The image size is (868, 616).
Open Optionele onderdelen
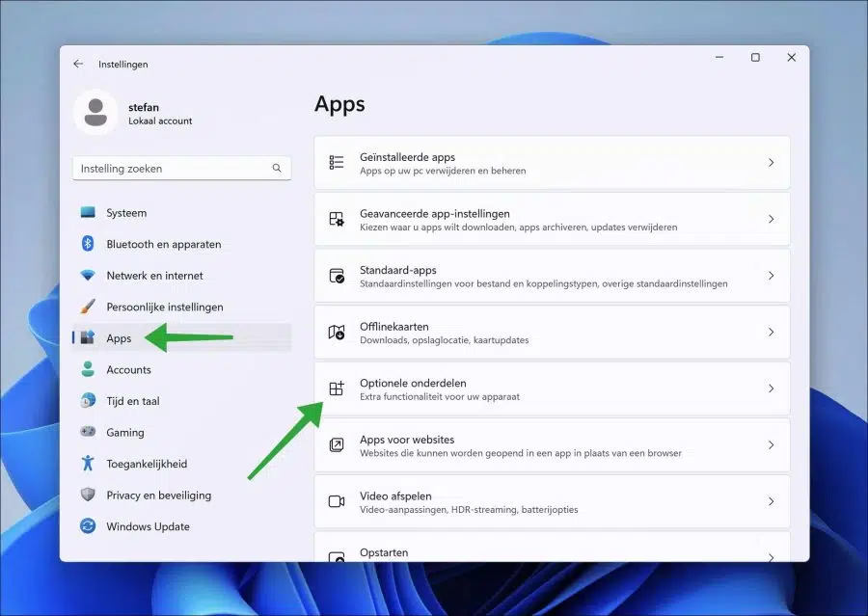(x=552, y=388)
